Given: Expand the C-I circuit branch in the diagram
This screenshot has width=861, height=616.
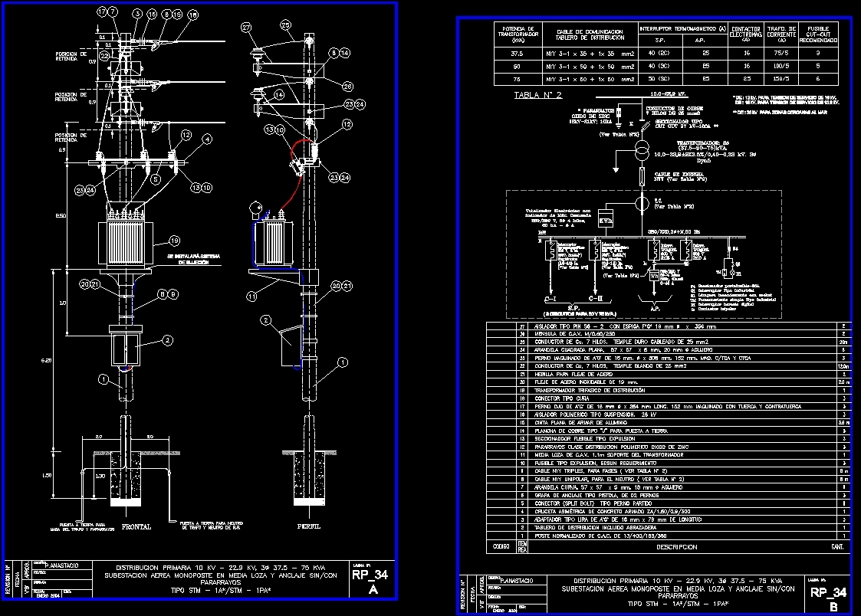Looking at the screenshot, I should click(x=550, y=297).
